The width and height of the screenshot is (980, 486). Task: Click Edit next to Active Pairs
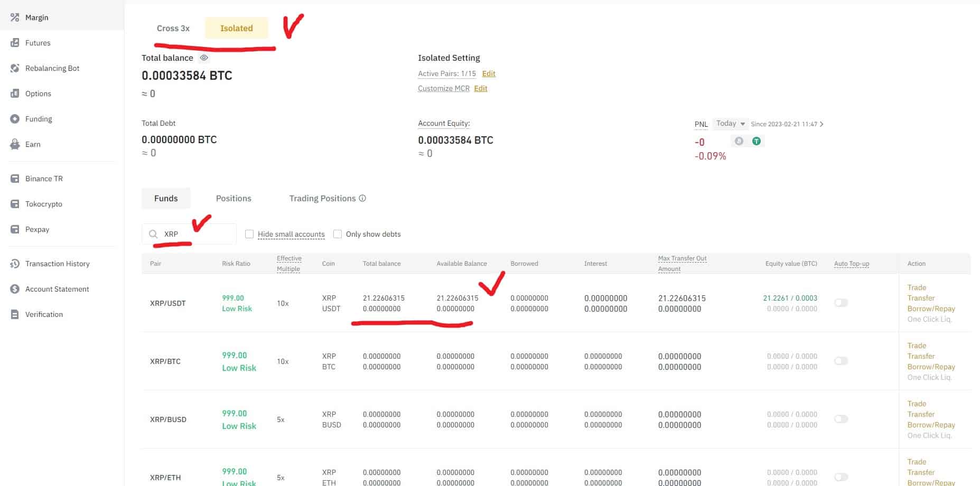tap(489, 73)
